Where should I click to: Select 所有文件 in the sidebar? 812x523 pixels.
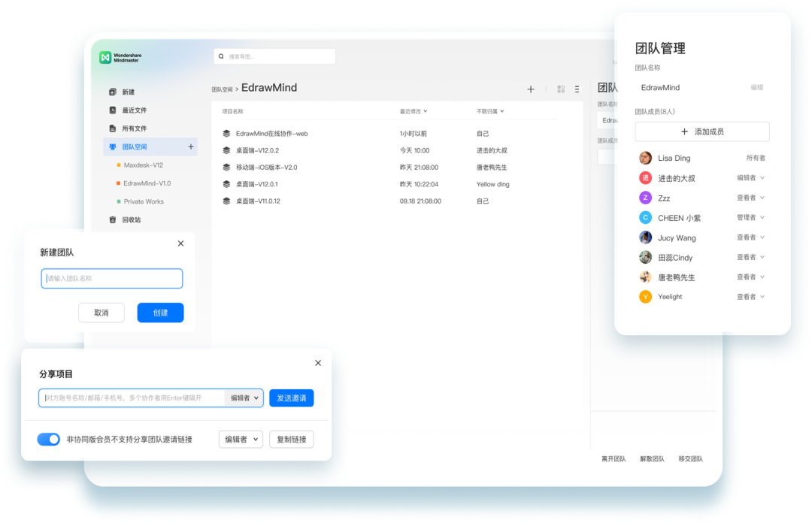(134, 128)
